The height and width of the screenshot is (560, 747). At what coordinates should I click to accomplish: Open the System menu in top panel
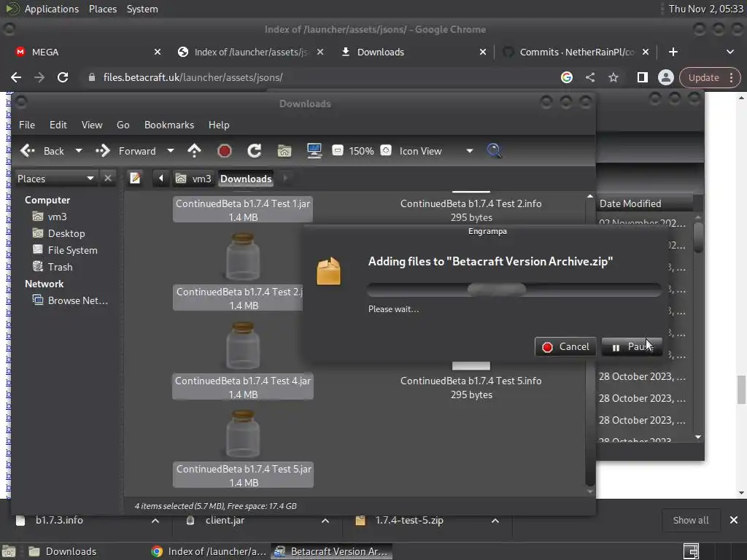click(x=142, y=9)
